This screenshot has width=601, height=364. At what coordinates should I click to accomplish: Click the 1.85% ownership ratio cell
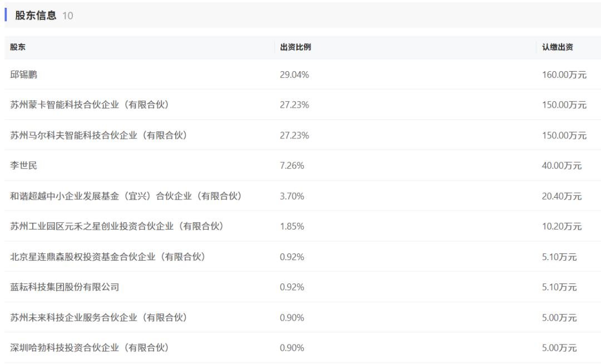pyautogui.click(x=292, y=226)
